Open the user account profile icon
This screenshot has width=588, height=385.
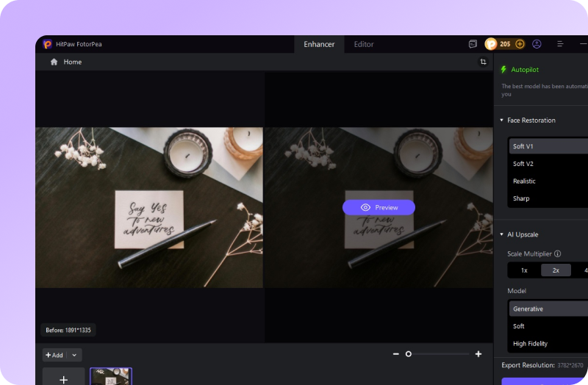tap(537, 44)
